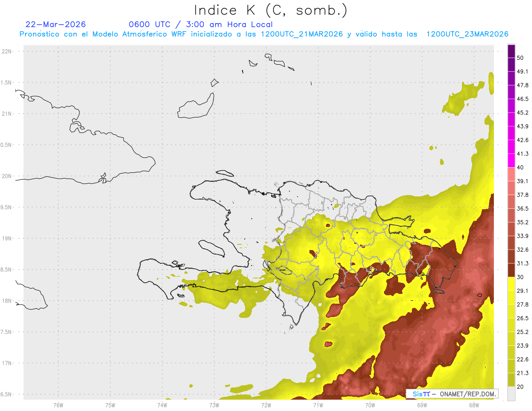Click the 68W longitude axis label

point(473,405)
